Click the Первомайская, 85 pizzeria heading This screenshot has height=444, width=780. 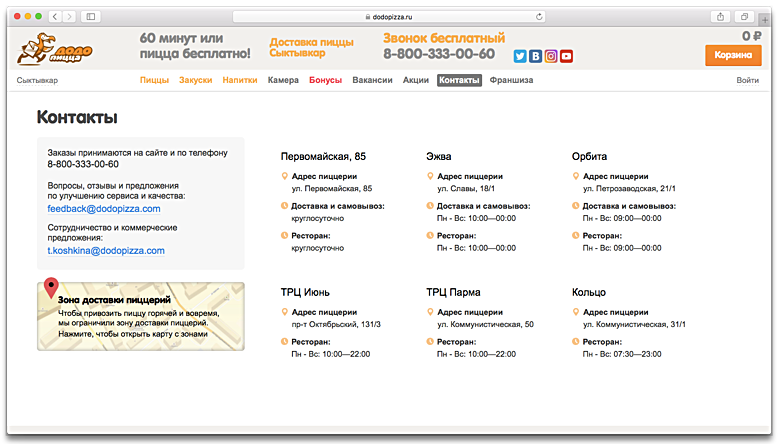[323, 157]
